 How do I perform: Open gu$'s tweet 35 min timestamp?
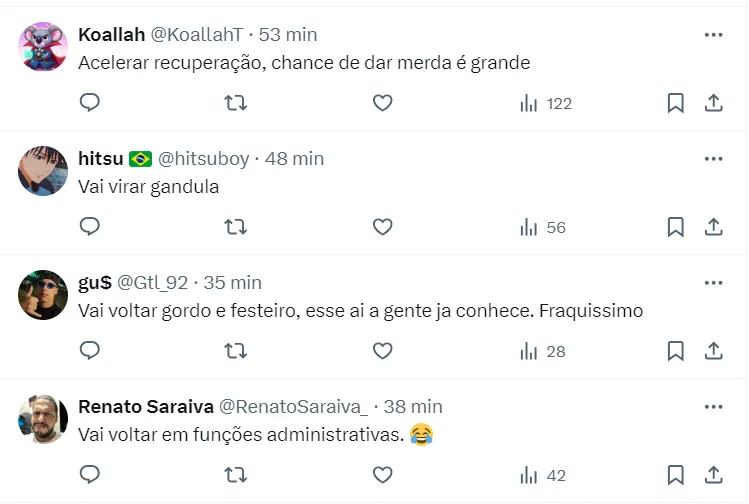tap(231, 283)
